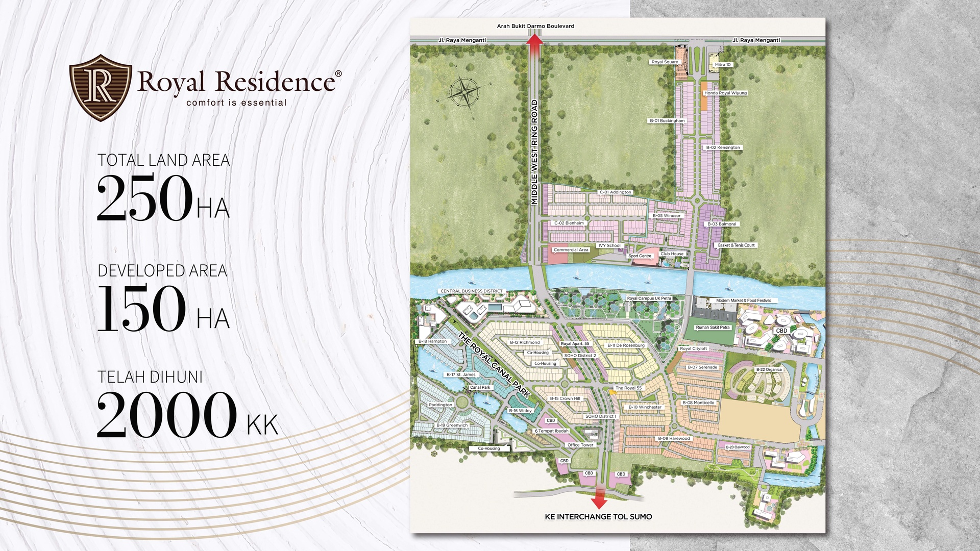Click the 'Club House' label
This screenshot has width=980, height=551.
(x=672, y=254)
